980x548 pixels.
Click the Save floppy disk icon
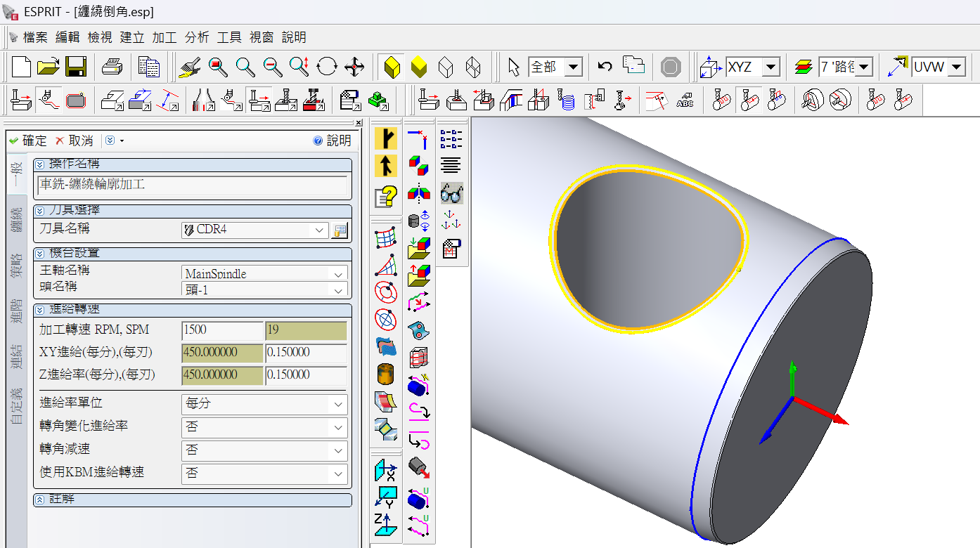pyautogui.click(x=75, y=67)
